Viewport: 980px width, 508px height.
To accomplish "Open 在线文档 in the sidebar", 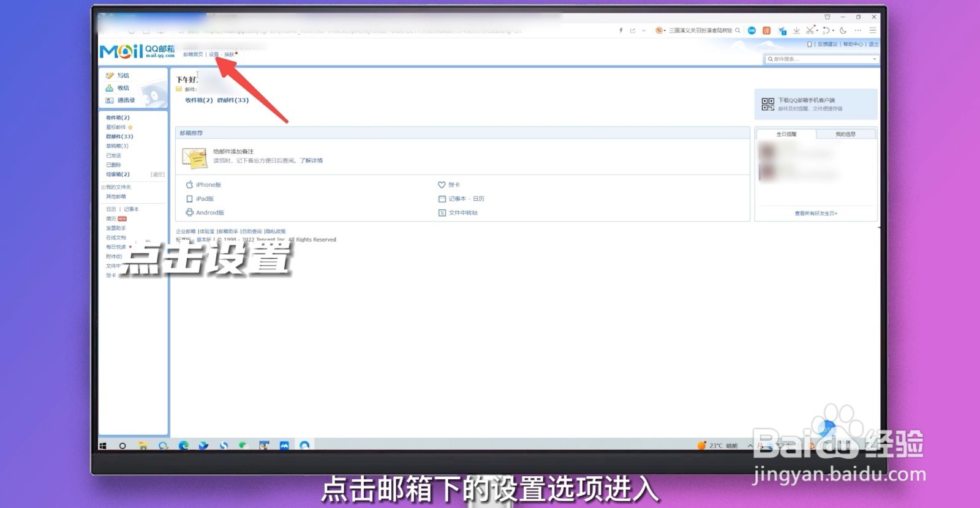I will click(116, 237).
